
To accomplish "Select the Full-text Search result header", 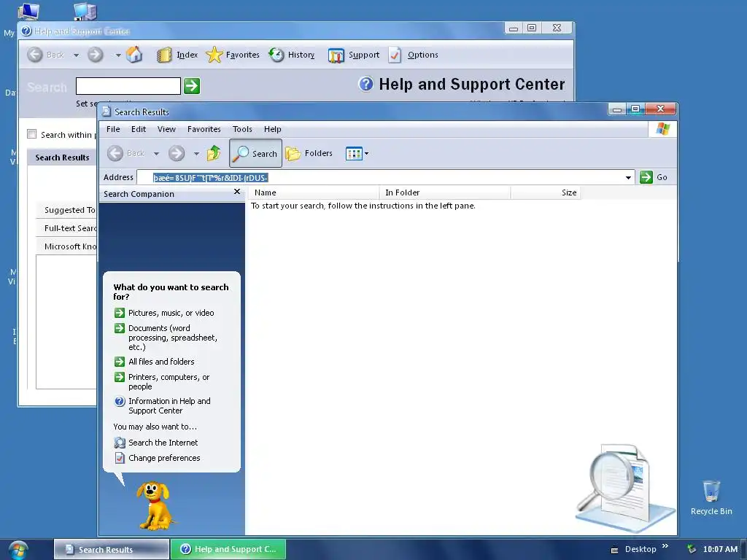I will point(66,228).
